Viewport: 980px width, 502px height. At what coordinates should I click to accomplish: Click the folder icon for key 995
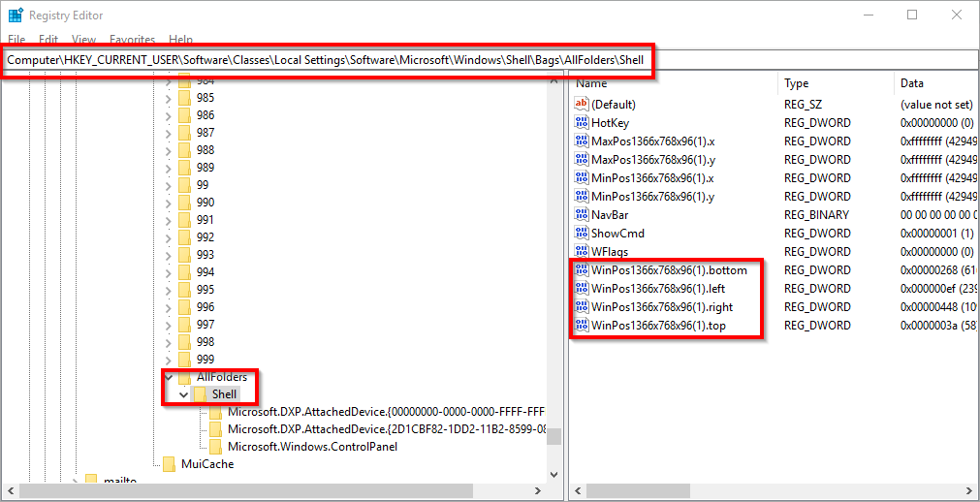[184, 290]
